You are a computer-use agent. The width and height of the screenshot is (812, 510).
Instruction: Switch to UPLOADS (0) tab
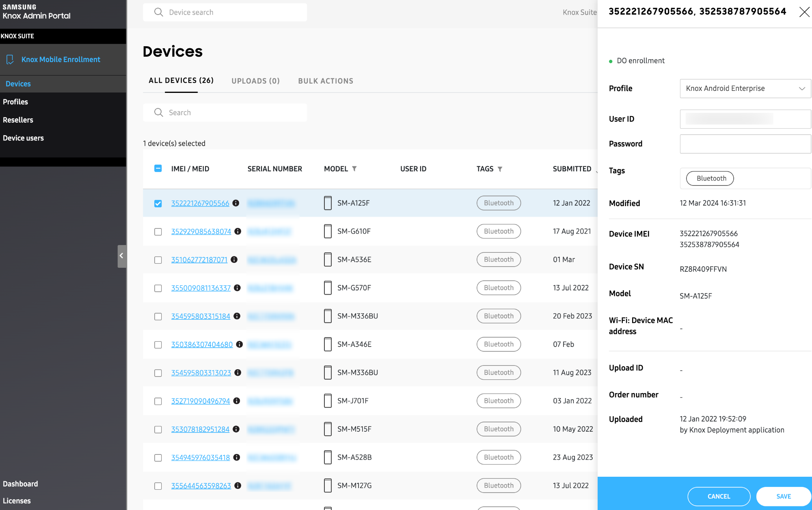(256, 81)
